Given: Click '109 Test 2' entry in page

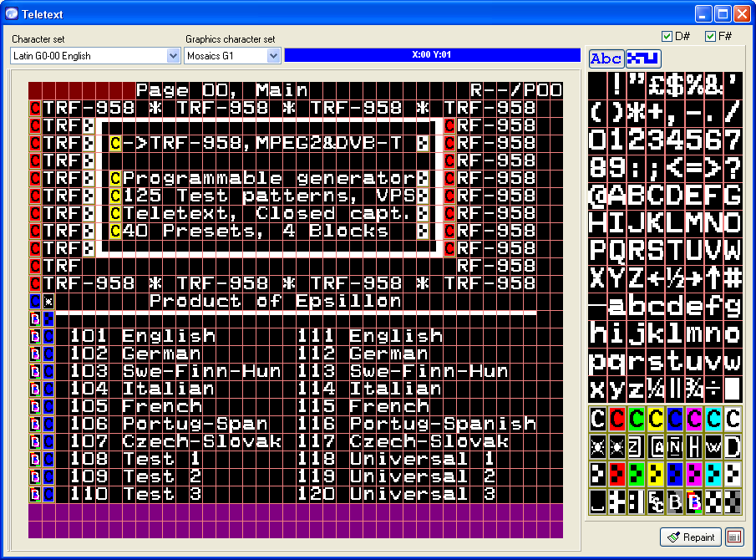Looking at the screenshot, I should click(x=136, y=476).
